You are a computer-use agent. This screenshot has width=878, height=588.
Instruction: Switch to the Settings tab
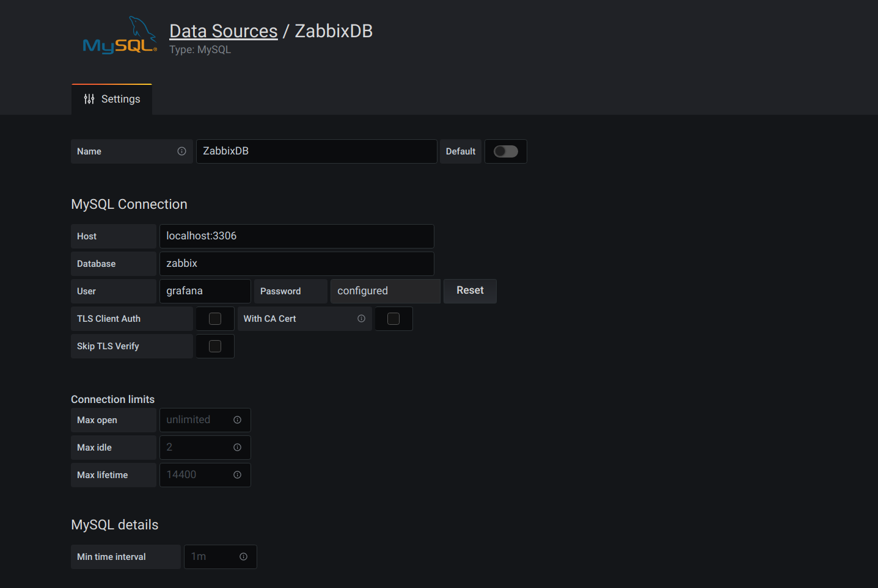tap(112, 98)
